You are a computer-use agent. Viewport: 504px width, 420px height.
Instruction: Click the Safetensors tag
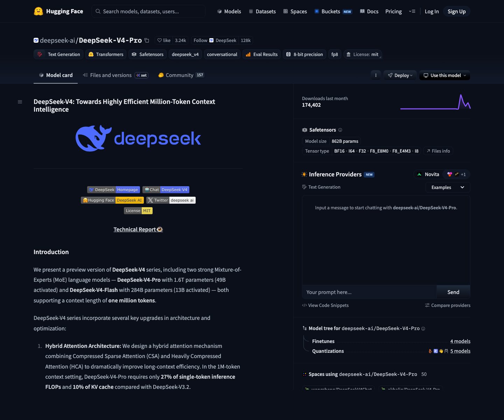tap(147, 54)
